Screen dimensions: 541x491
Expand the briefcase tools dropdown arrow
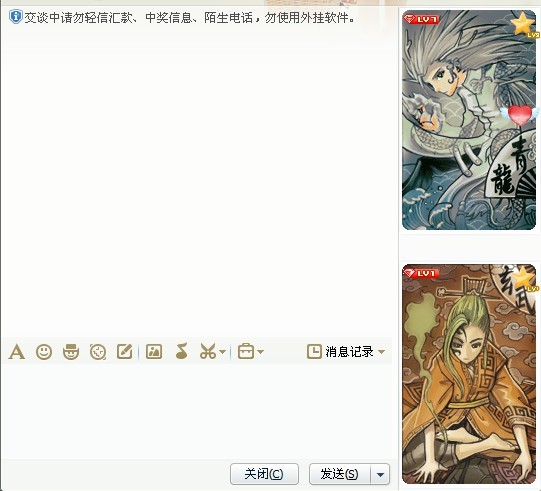click(x=260, y=352)
